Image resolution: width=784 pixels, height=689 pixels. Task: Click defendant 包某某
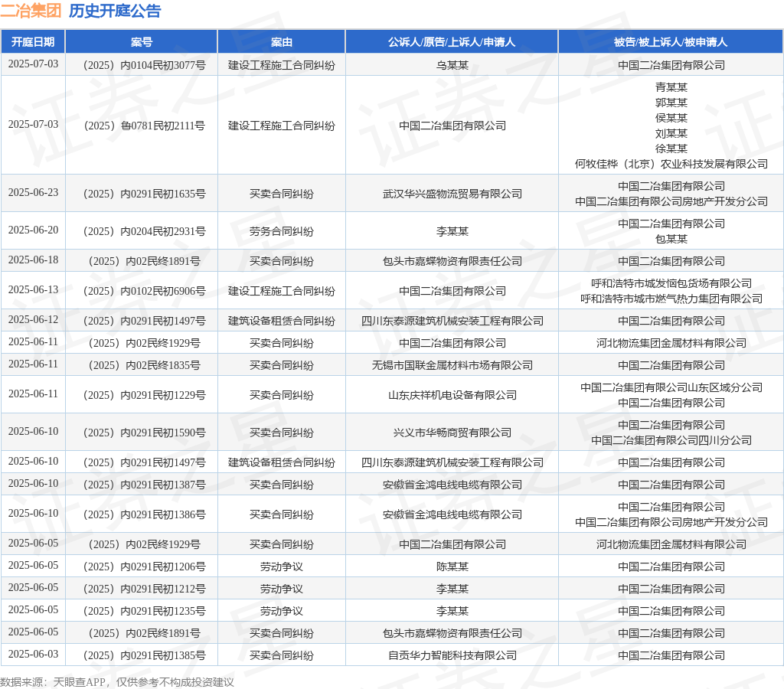(x=671, y=239)
